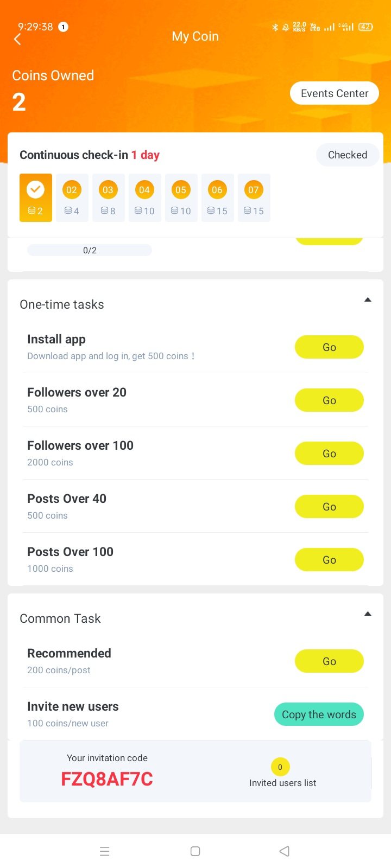Tap the Checked check-in status button

348,155
